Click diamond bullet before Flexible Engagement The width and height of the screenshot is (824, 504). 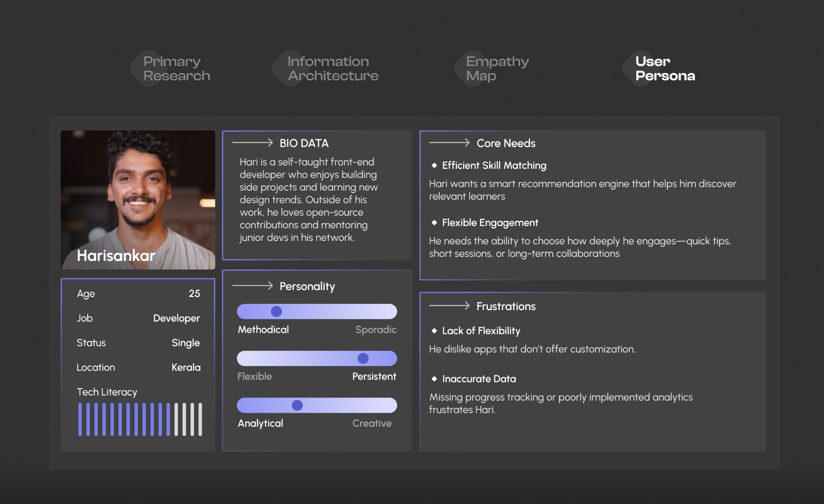(434, 223)
